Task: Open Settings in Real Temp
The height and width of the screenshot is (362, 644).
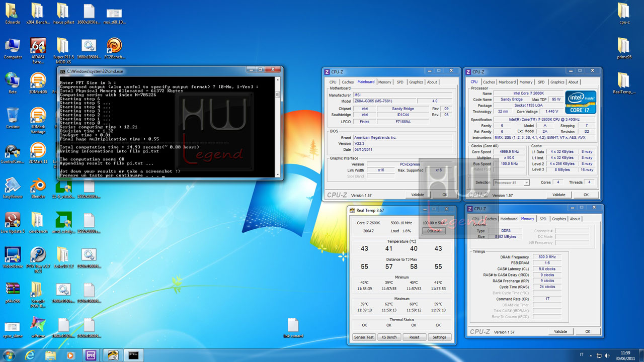Action: 439,337
